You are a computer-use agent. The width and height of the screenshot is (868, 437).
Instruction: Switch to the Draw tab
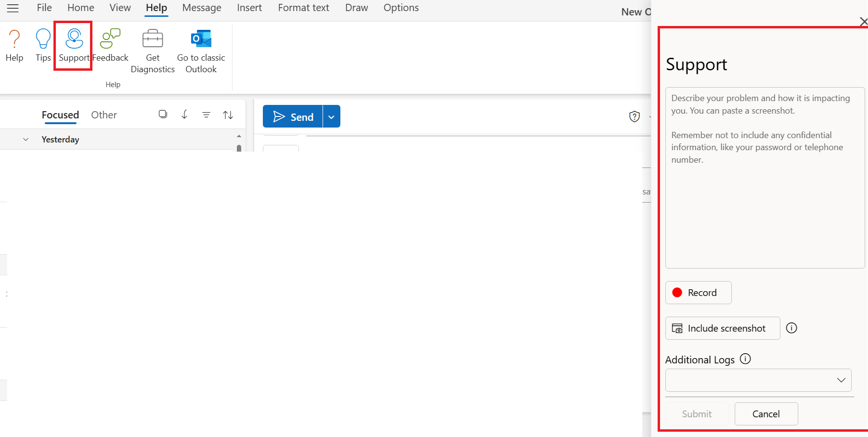[x=357, y=8]
